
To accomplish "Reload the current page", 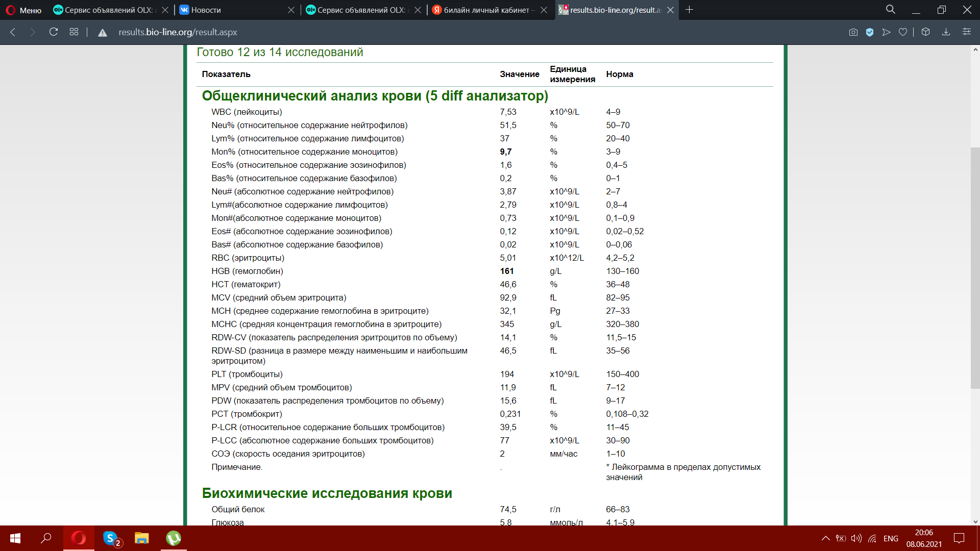I will 54,32.
